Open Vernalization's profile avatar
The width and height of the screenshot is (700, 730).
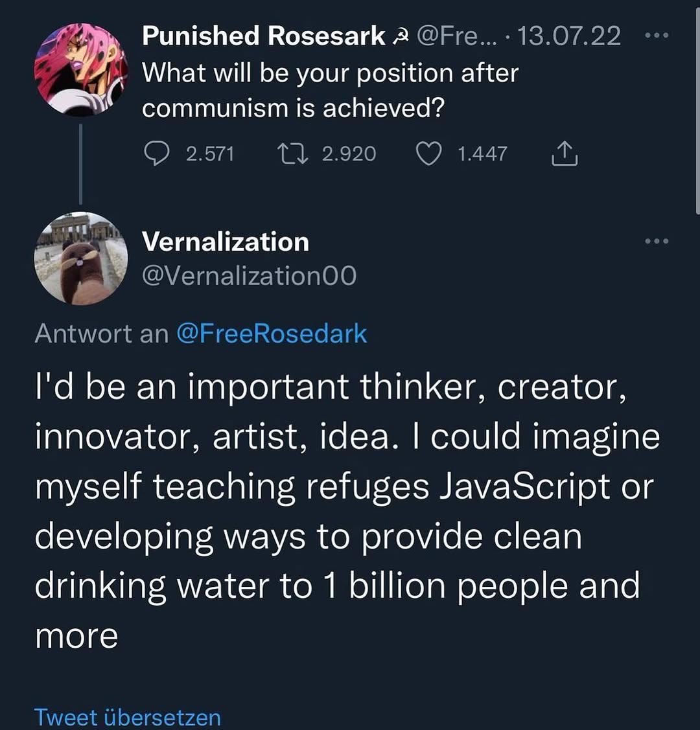(x=80, y=257)
